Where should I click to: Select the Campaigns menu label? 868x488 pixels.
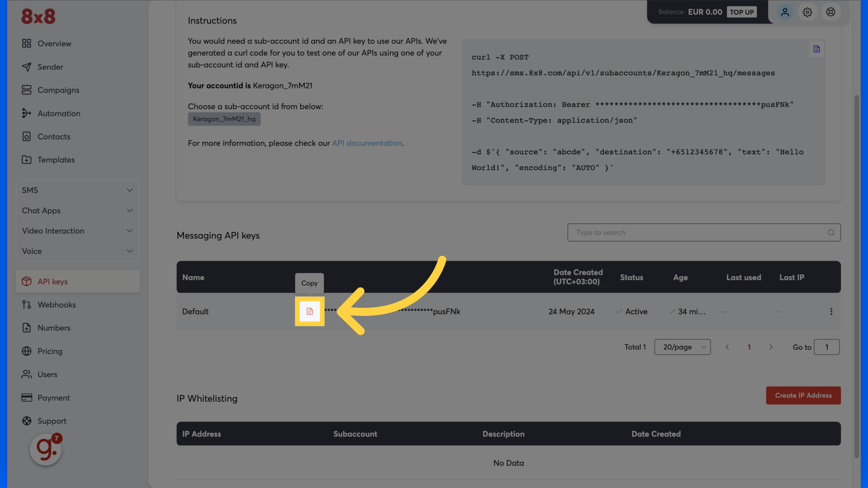(x=58, y=90)
